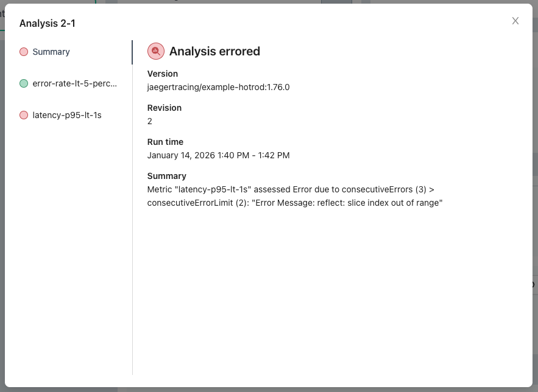Click the red error badge beside Analysis errored
The height and width of the screenshot is (392, 538).
[x=156, y=52]
